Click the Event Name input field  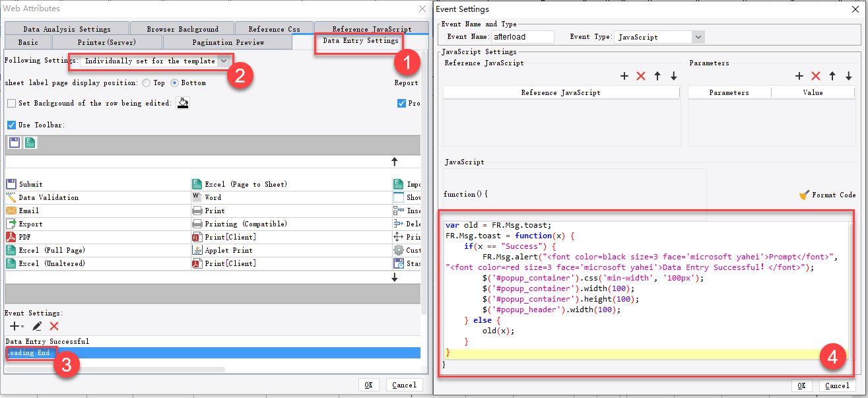523,37
